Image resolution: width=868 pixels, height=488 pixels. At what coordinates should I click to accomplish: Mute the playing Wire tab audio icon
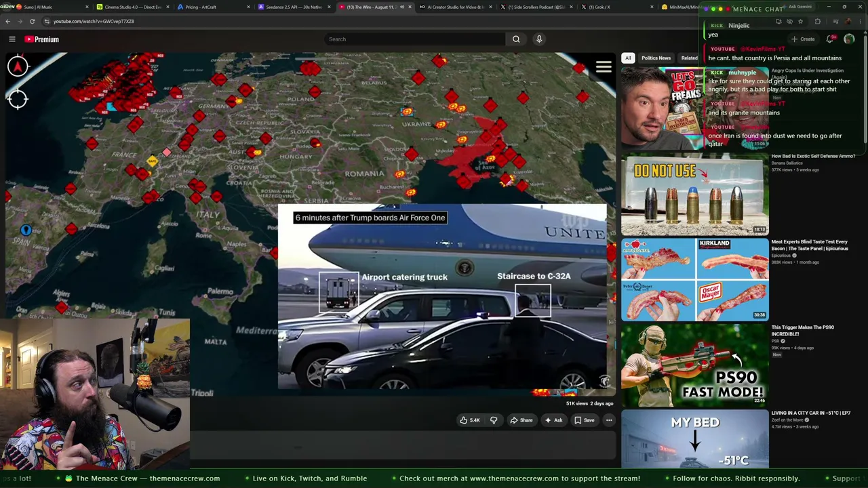401,7
